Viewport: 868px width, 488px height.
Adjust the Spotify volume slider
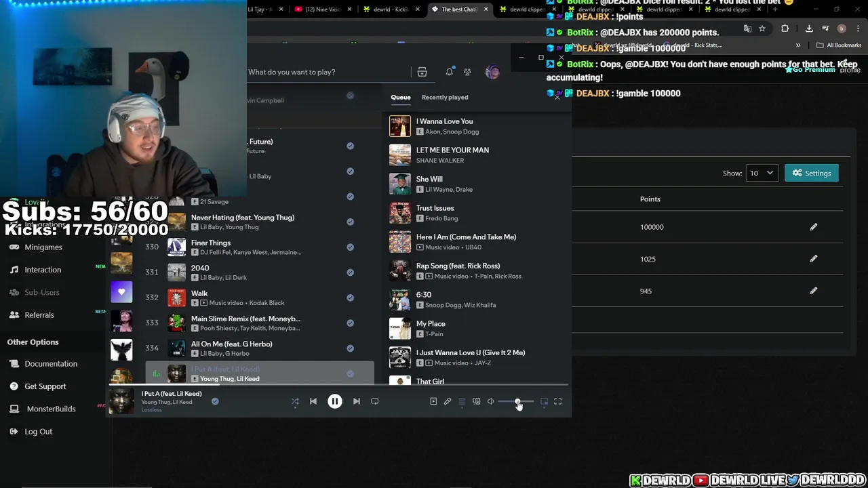coord(516,402)
